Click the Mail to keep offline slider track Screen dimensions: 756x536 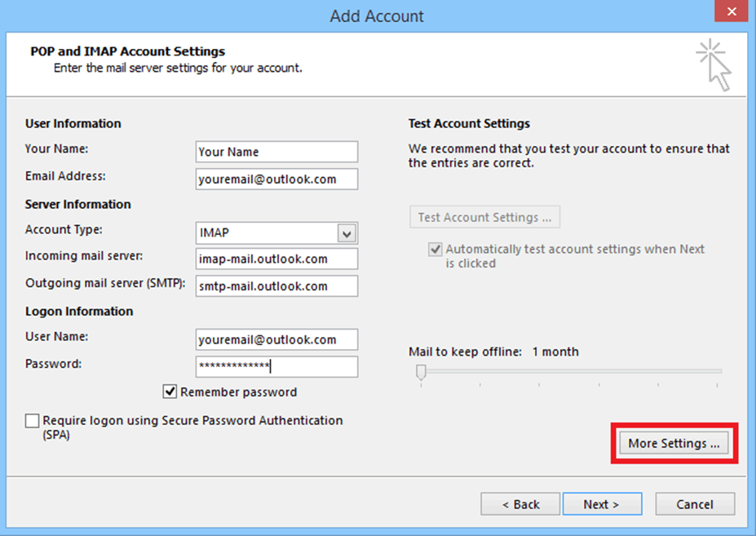572,371
